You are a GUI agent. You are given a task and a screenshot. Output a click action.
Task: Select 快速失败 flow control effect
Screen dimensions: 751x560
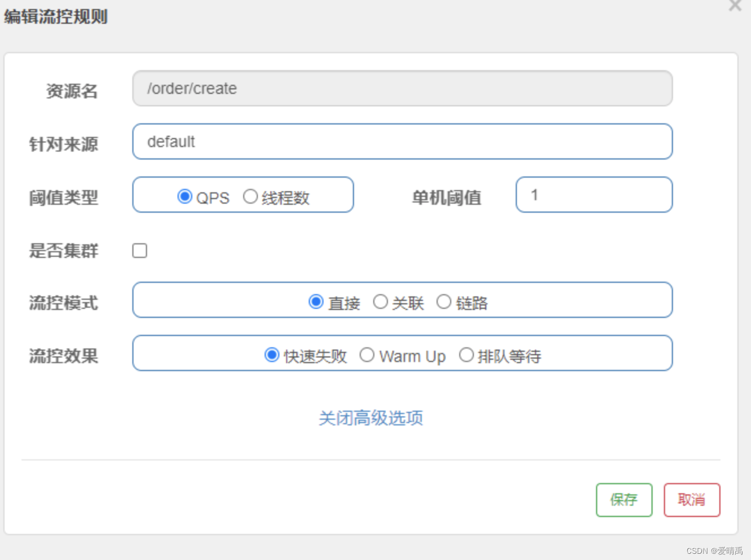[271, 355]
